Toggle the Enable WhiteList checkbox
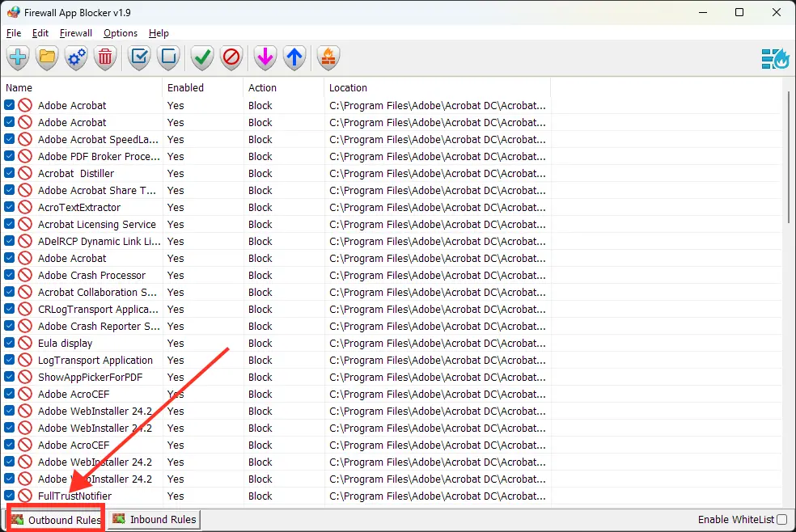Viewport: 796px width, 532px height. tap(781, 519)
